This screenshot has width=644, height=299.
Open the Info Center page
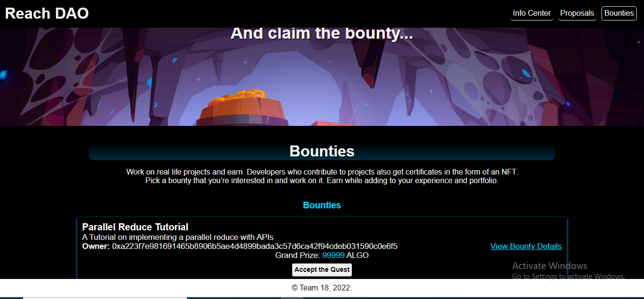[532, 13]
